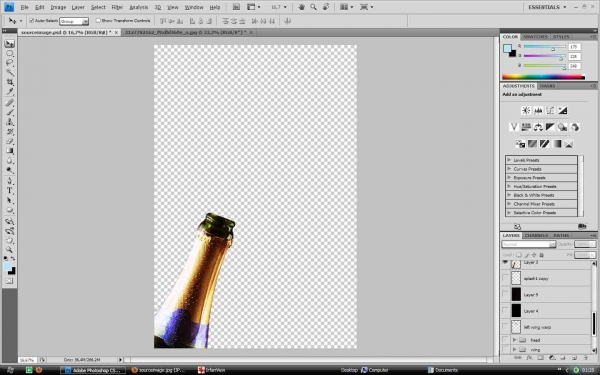Toggle the Auto-Select checkbox

[x=31, y=21]
